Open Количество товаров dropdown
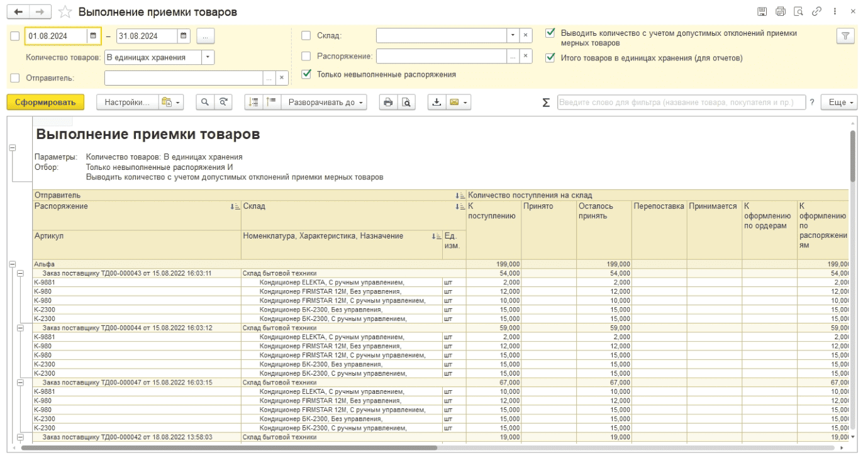The image size is (868, 460). coord(208,57)
